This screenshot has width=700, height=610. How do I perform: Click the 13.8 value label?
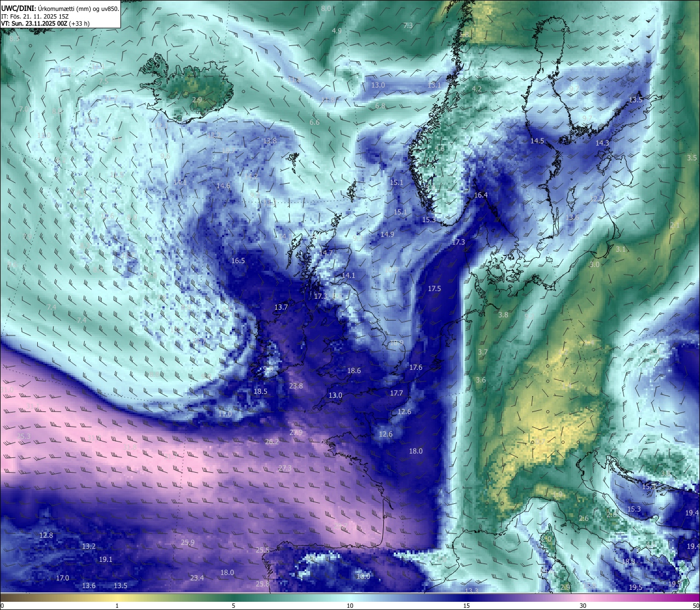pos(270,141)
